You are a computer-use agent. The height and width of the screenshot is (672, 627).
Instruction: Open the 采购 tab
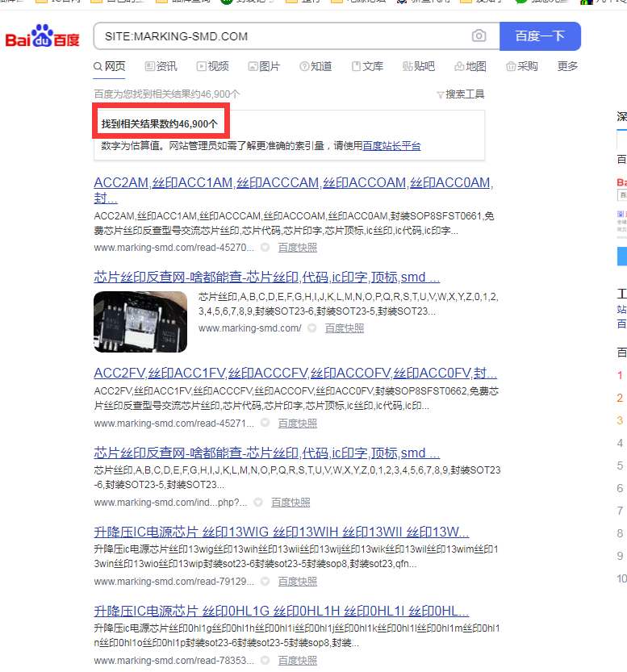(522, 66)
